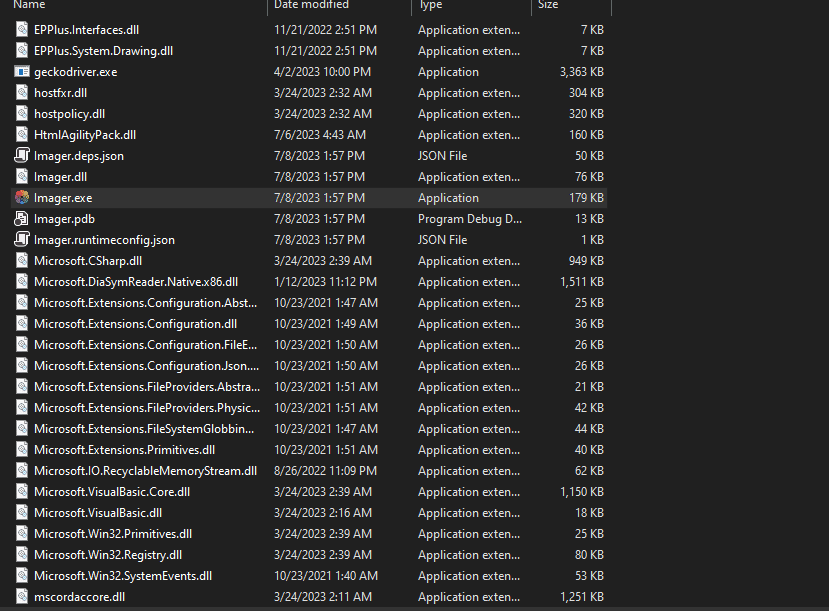Select mscordaccore.dll file name
The width and height of the screenshot is (829, 611).
click(79, 597)
